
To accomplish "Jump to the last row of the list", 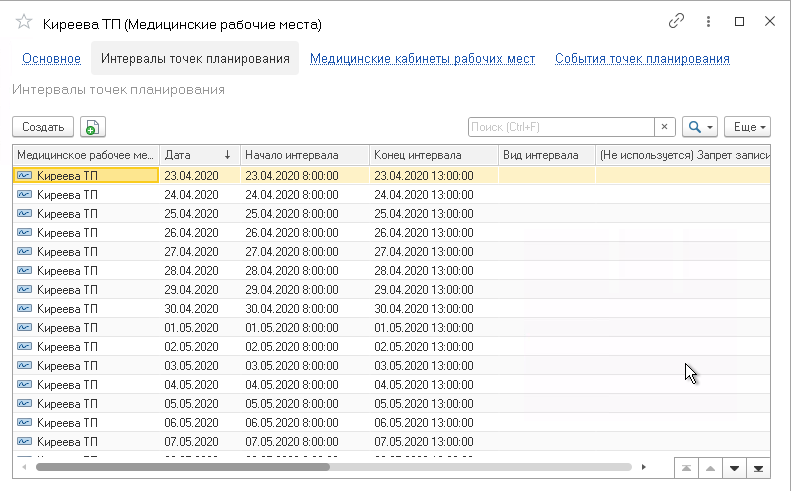I will point(760,467).
